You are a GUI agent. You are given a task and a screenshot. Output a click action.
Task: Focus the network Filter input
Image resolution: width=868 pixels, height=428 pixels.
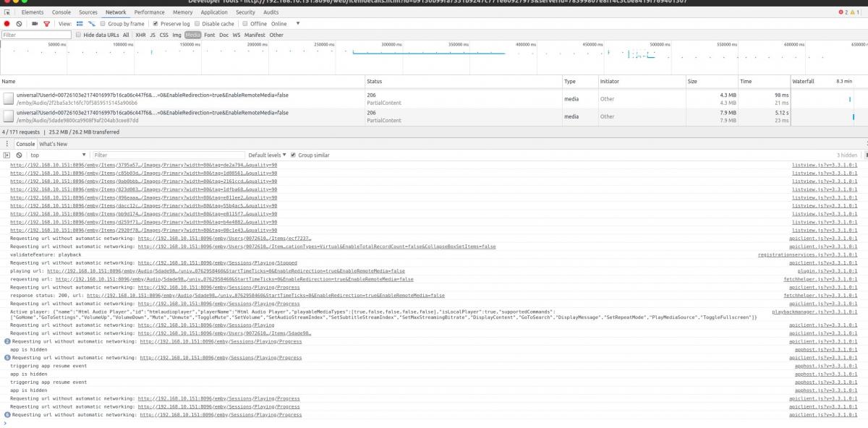pyautogui.click(x=36, y=35)
